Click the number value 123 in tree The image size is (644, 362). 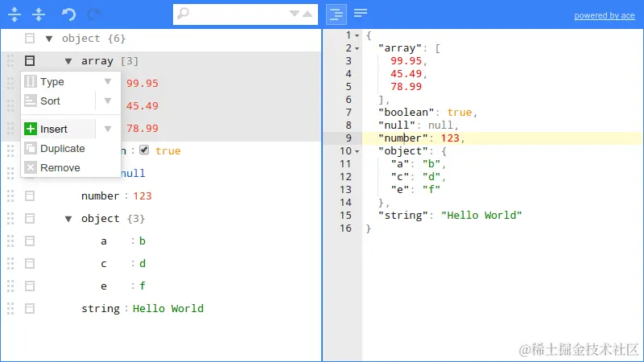(x=142, y=195)
